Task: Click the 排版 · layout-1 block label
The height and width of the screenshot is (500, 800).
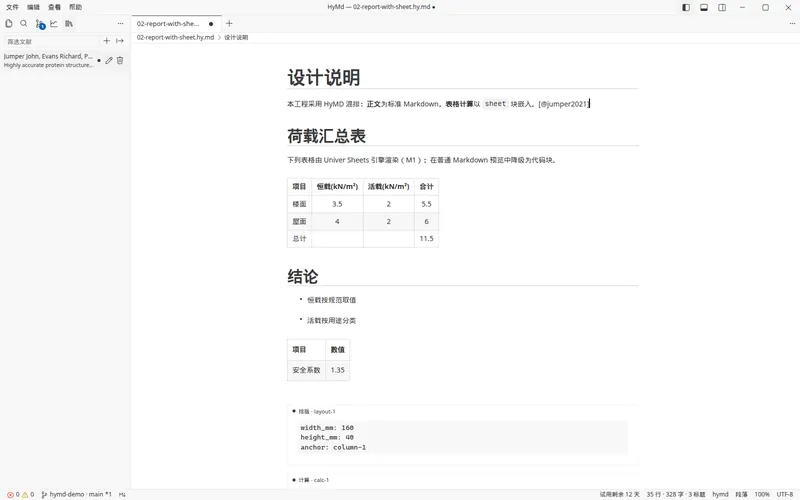Action: tap(317, 411)
